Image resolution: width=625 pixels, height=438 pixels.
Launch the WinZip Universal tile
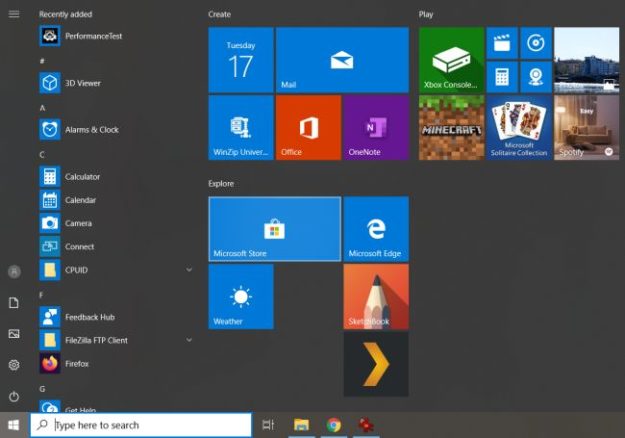(241, 128)
